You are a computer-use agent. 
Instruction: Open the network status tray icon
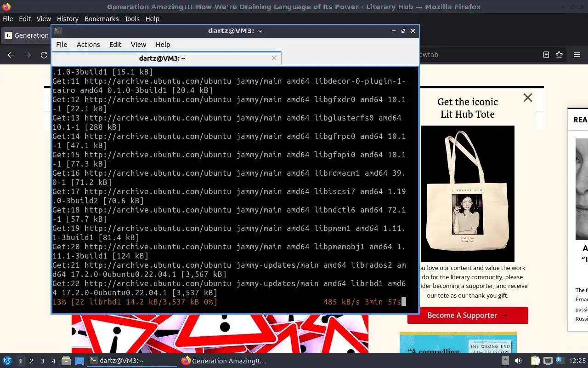(x=548, y=361)
